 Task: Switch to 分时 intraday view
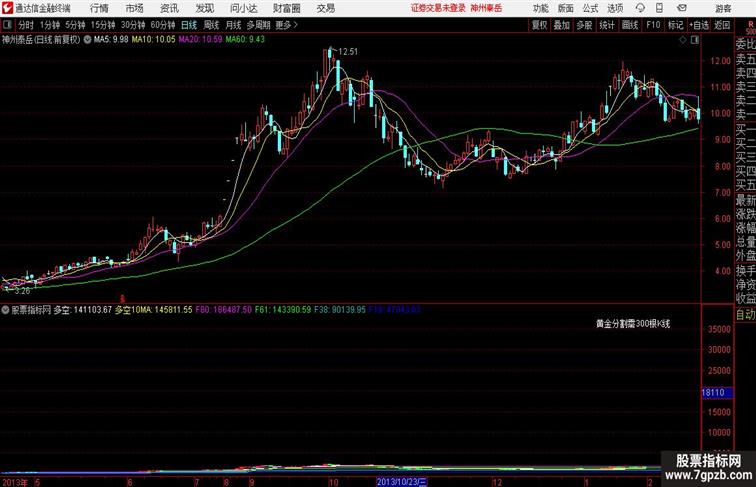(26, 25)
